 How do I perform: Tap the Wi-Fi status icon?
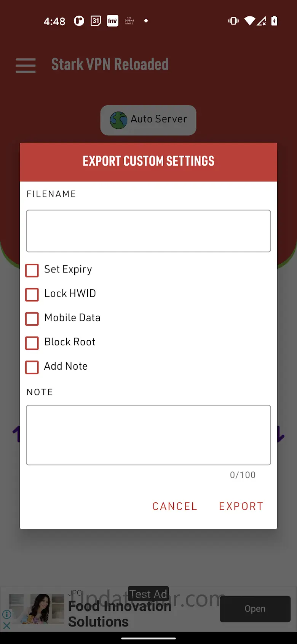250,21
